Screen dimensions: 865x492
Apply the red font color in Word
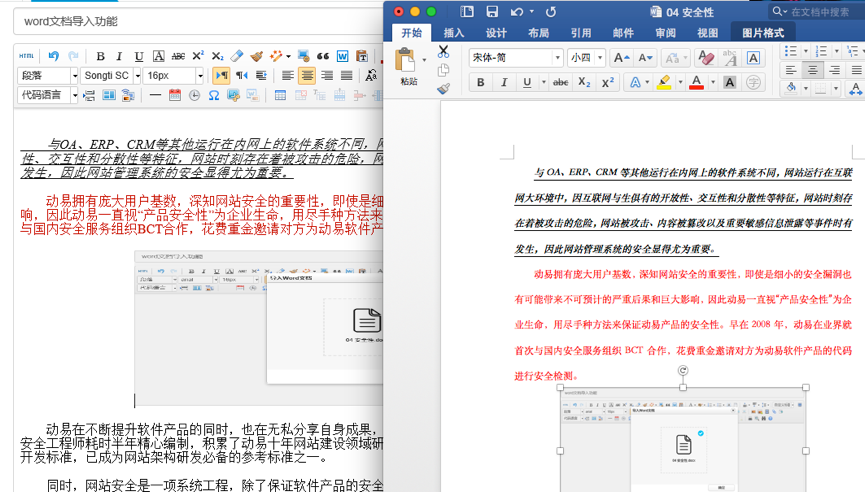click(697, 82)
